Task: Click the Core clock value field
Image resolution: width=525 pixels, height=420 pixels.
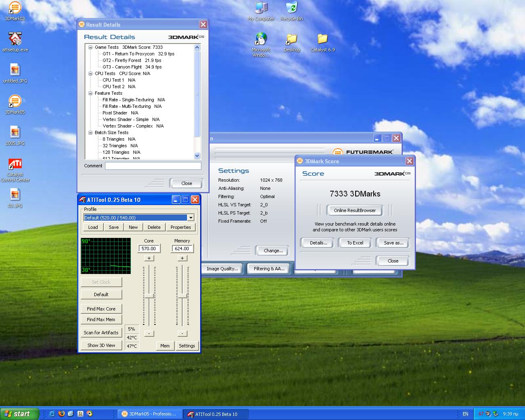Action: [x=149, y=249]
